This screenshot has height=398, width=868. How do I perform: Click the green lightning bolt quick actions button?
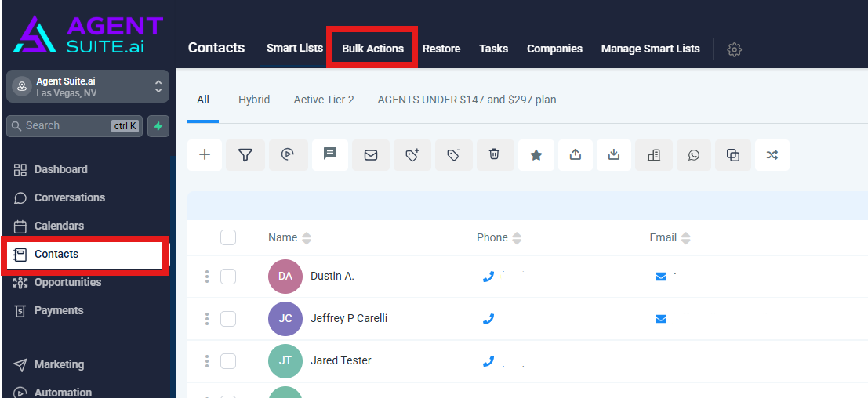pyautogui.click(x=158, y=126)
